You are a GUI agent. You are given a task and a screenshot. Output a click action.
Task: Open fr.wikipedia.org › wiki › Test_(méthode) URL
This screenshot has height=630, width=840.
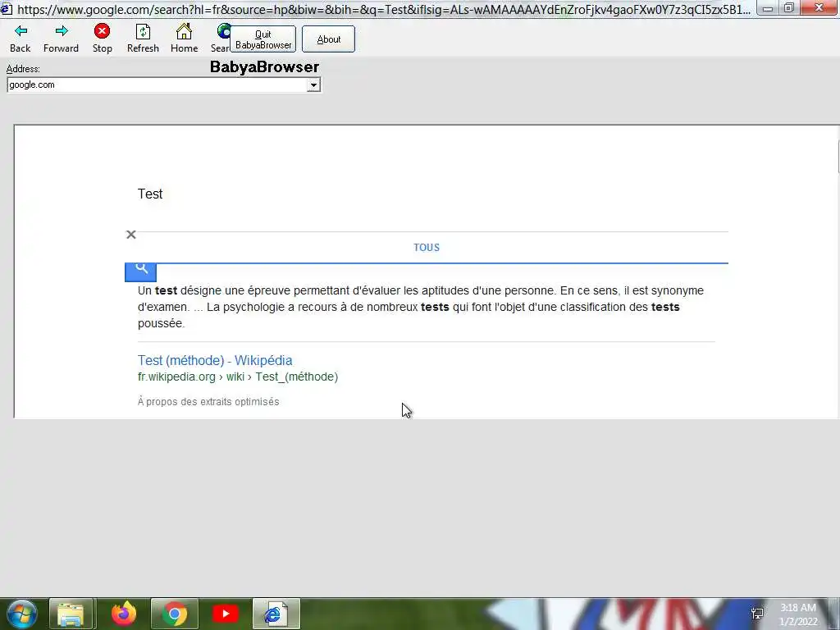[x=238, y=377]
